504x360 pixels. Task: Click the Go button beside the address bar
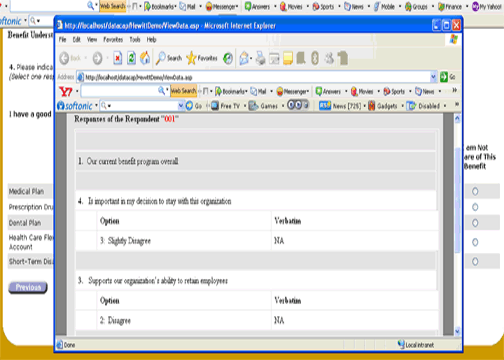point(448,77)
